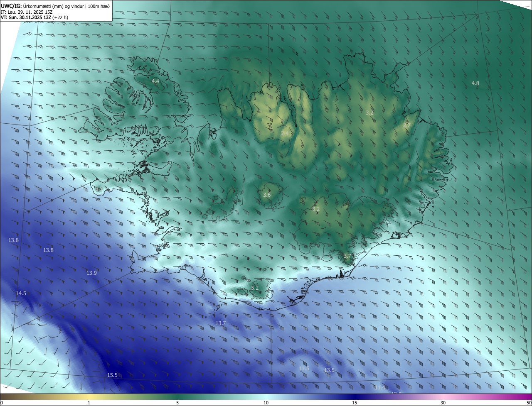Image resolution: width=532 pixels, height=406 pixels.
Task: Click the 15 tick label on color scale
Action: pos(355,403)
